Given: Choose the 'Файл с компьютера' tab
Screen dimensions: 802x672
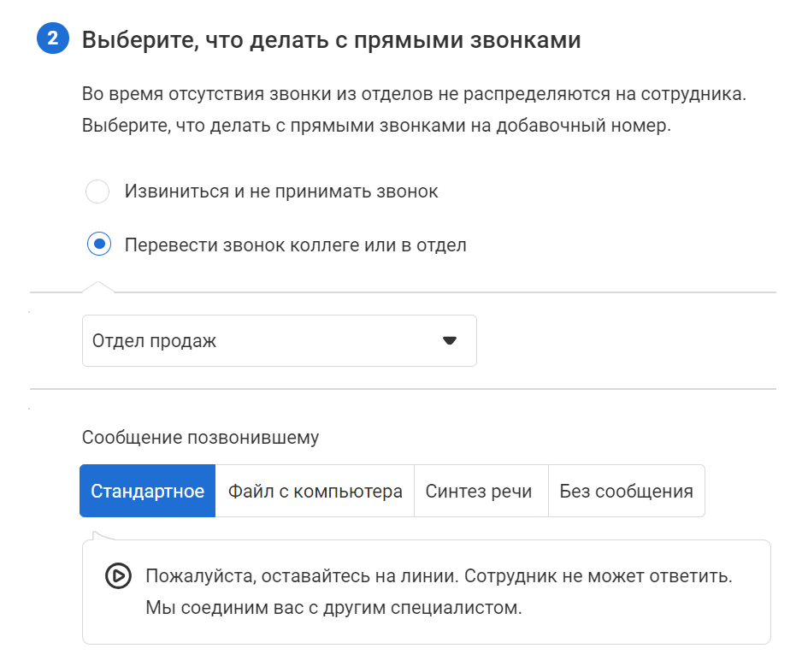Looking at the screenshot, I should pyautogui.click(x=315, y=492).
